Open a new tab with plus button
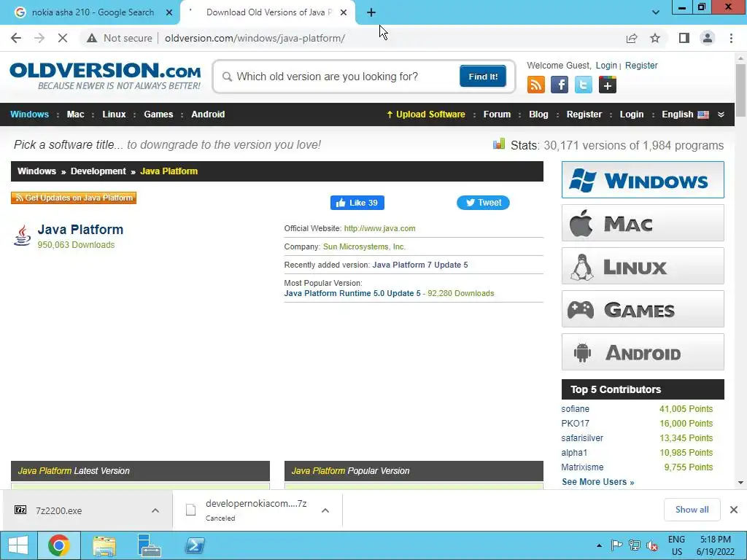 [x=371, y=13]
